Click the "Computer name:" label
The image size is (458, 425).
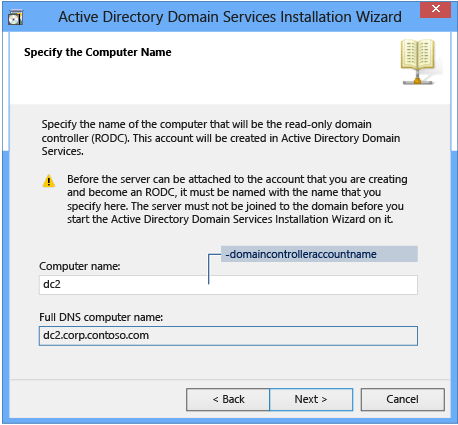tap(80, 266)
